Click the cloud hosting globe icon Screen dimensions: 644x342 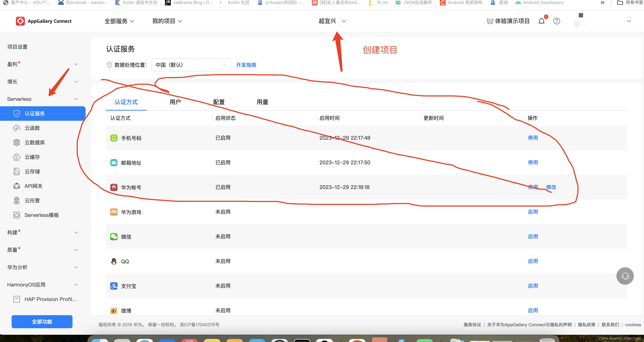coord(16,201)
